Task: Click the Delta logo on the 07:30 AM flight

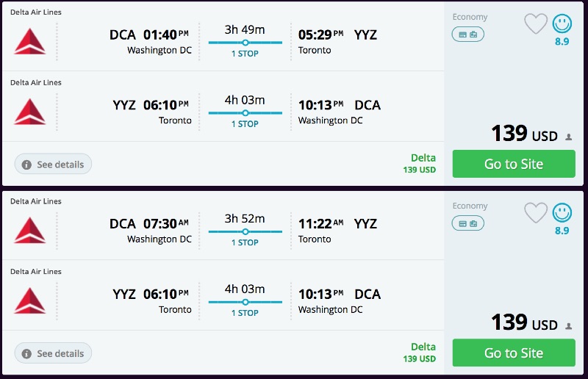Action: [x=29, y=230]
